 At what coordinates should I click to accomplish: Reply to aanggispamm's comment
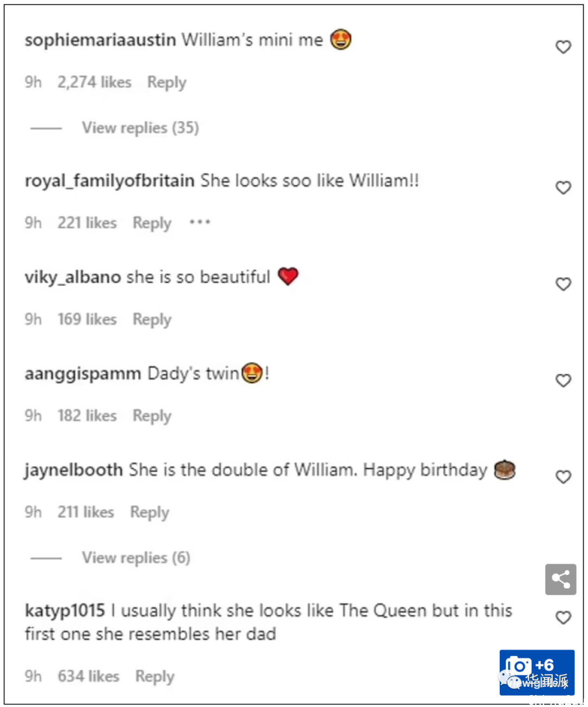point(152,416)
